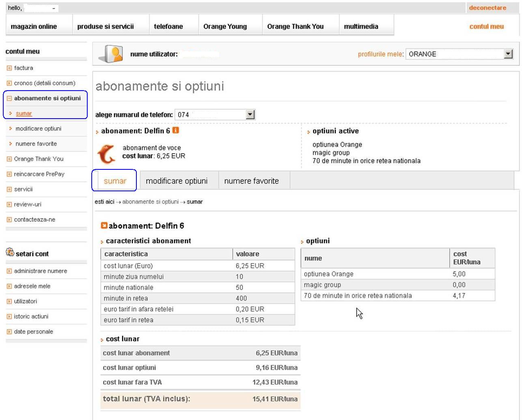Click the orange dolphin subscription logo
Viewport: 522px width, 420px height.
click(x=106, y=154)
